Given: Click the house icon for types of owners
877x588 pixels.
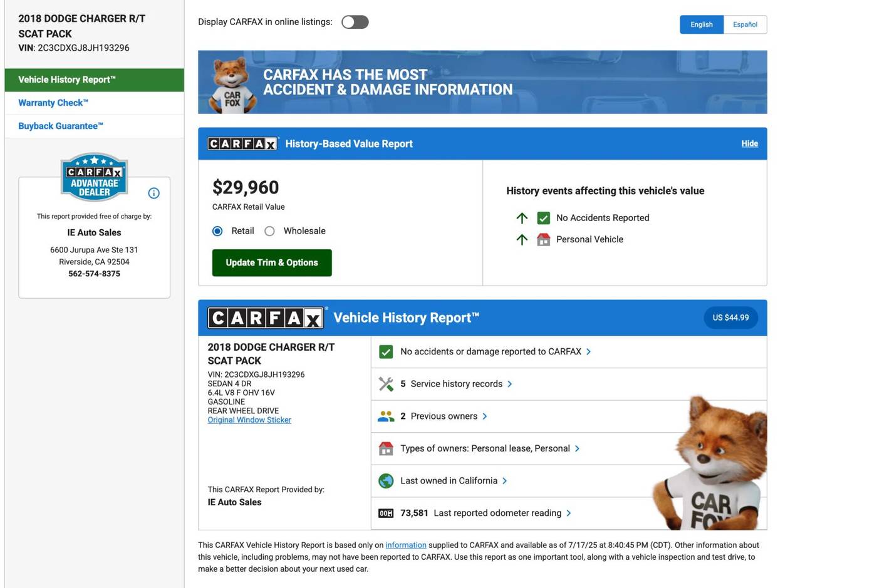Looking at the screenshot, I should (x=386, y=448).
